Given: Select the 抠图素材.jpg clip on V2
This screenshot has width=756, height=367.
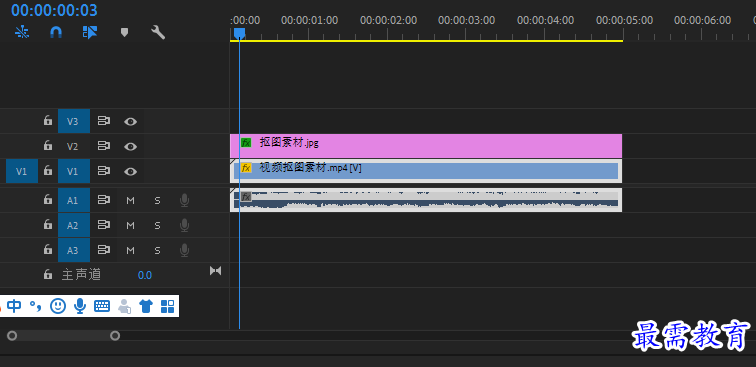Looking at the screenshot, I should tap(426, 146).
